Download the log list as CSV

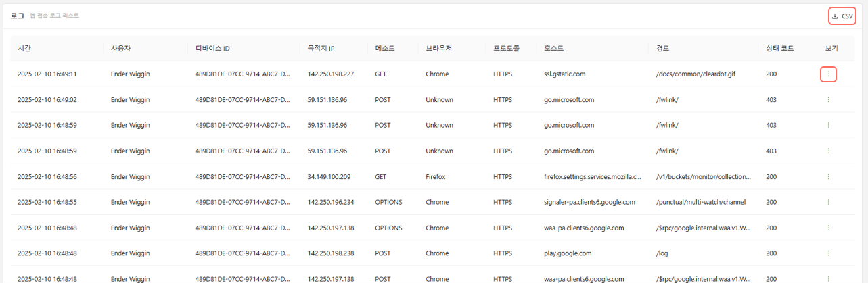click(842, 16)
